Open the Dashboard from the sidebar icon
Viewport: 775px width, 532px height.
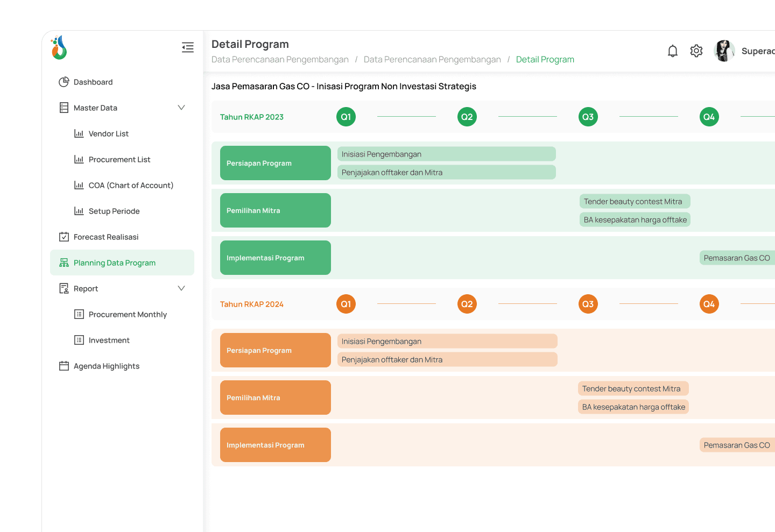(65, 82)
